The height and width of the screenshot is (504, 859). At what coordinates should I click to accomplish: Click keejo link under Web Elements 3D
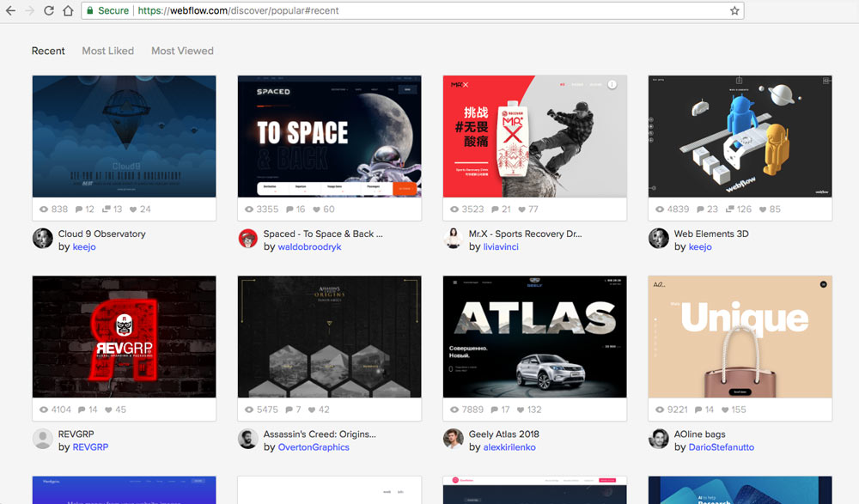tap(700, 246)
